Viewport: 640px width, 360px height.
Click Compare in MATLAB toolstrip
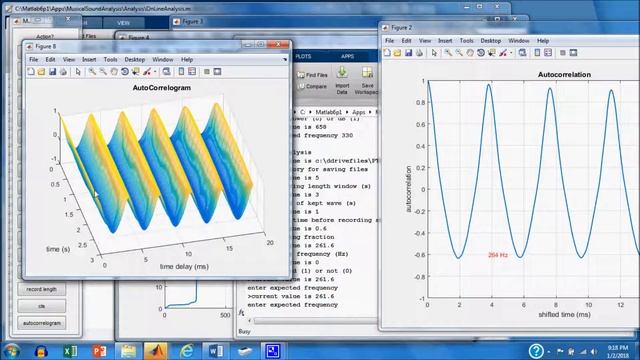point(313,87)
